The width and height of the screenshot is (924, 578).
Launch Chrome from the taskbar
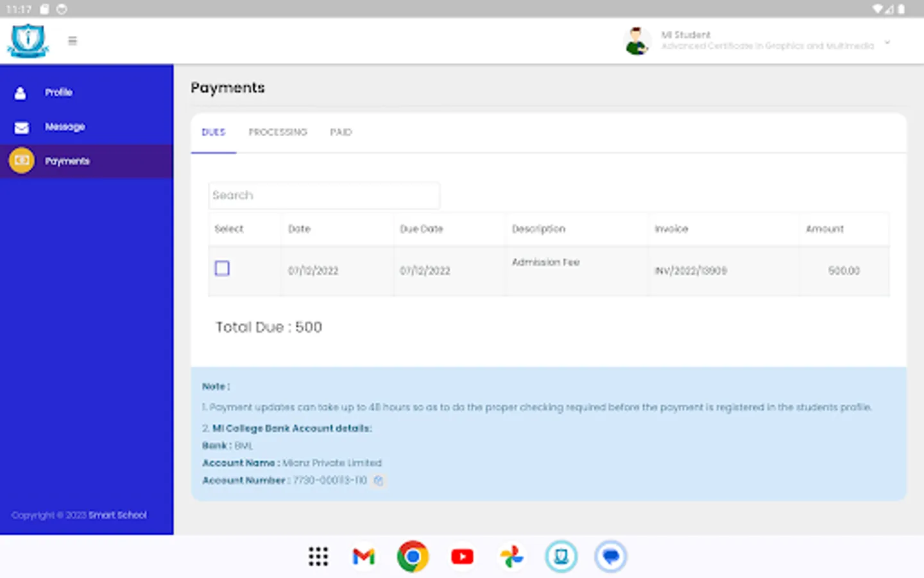point(413,557)
